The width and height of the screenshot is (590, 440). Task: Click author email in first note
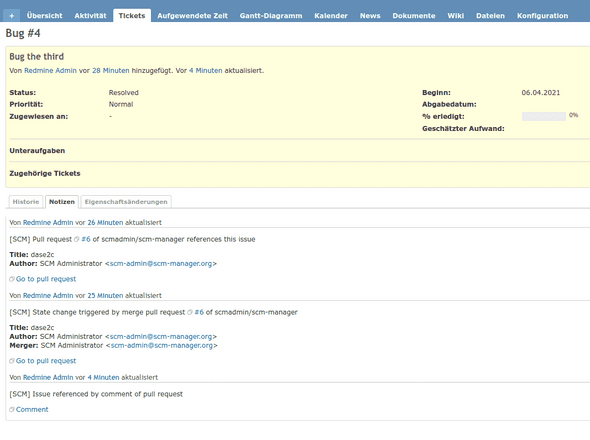(161, 264)
